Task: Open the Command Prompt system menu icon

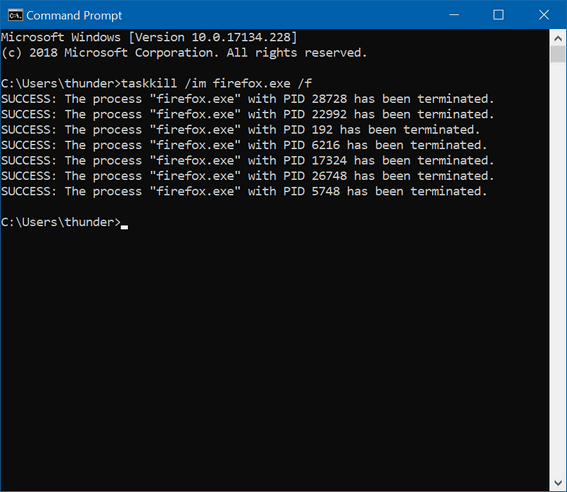Action: pyautogui.click(x=16, y=15)
